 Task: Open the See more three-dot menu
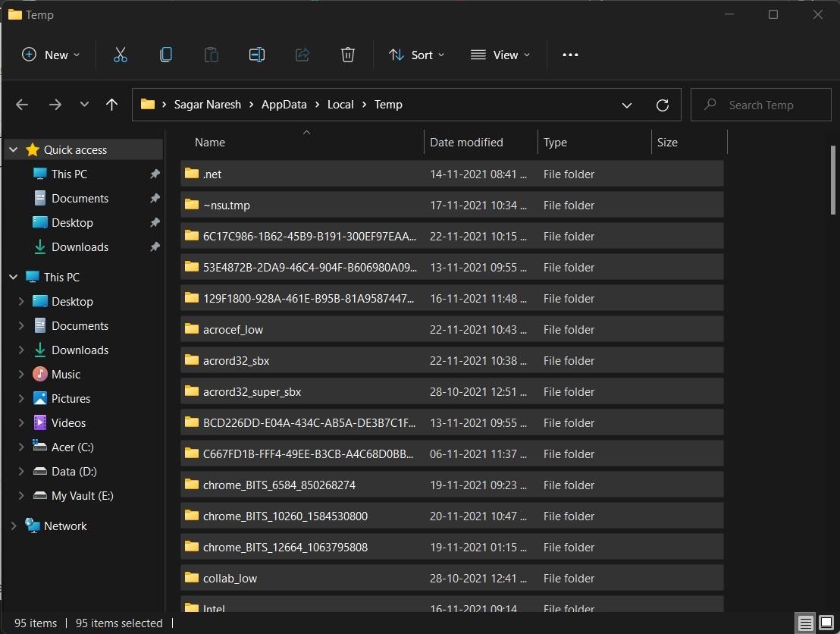point(570,55)
